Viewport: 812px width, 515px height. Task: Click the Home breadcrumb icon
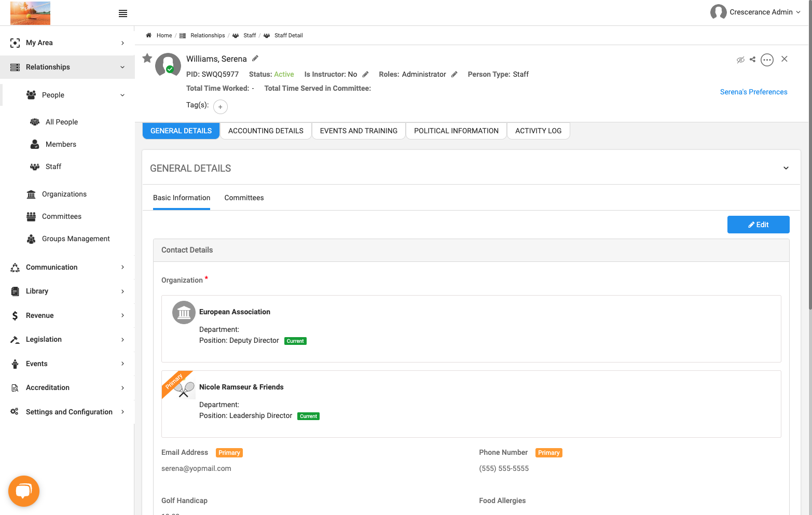[149, 35]
